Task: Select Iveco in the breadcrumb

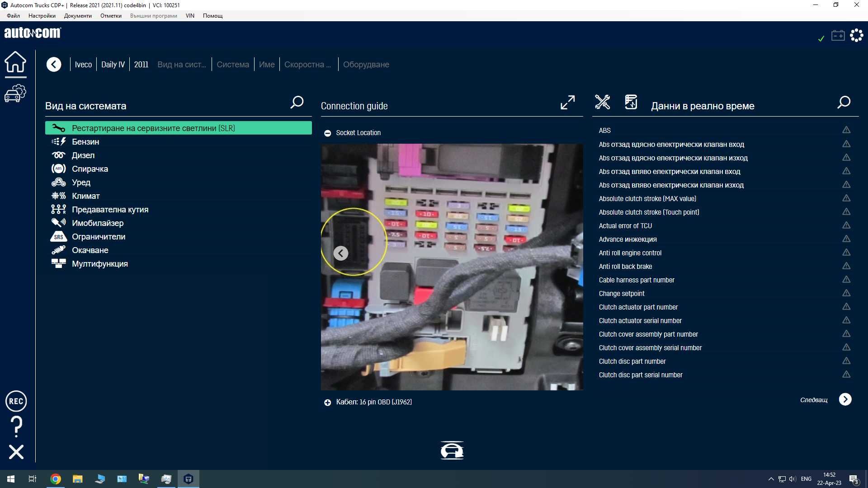Action: coord(83,65)
